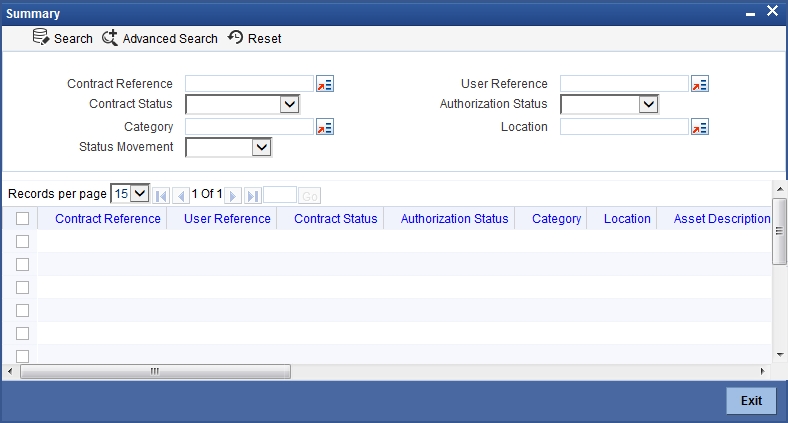Screen dimensions: 788x423
Task: Focus the User Reference input field
Action: tap(624, 84)
